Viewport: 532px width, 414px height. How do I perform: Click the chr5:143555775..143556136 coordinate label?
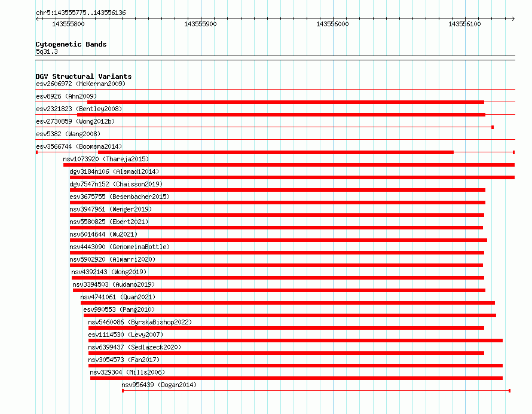click(x=81, y=13)
